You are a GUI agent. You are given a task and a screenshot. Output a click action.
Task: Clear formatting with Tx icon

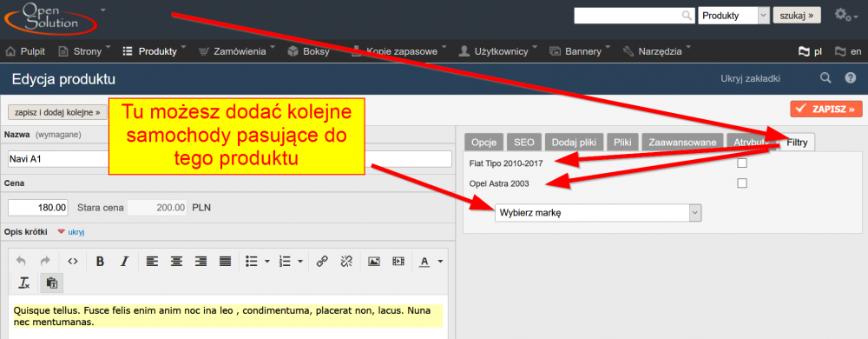23,282
